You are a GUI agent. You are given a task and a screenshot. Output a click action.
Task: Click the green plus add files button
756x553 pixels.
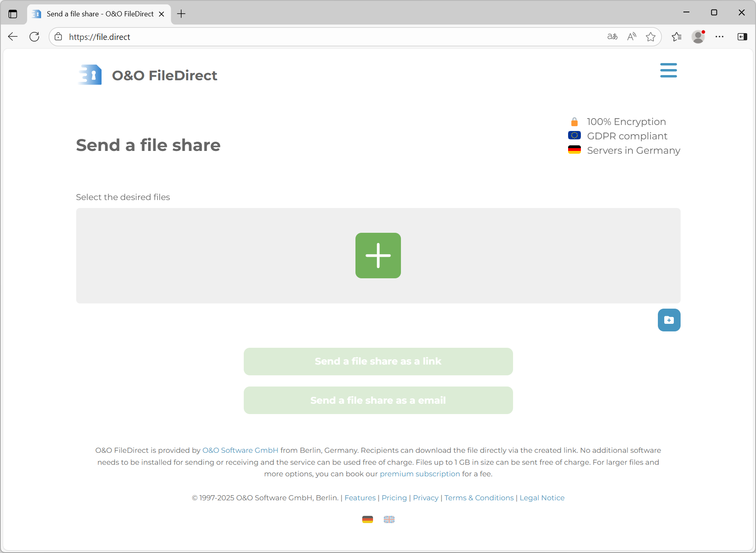(378, 256)
